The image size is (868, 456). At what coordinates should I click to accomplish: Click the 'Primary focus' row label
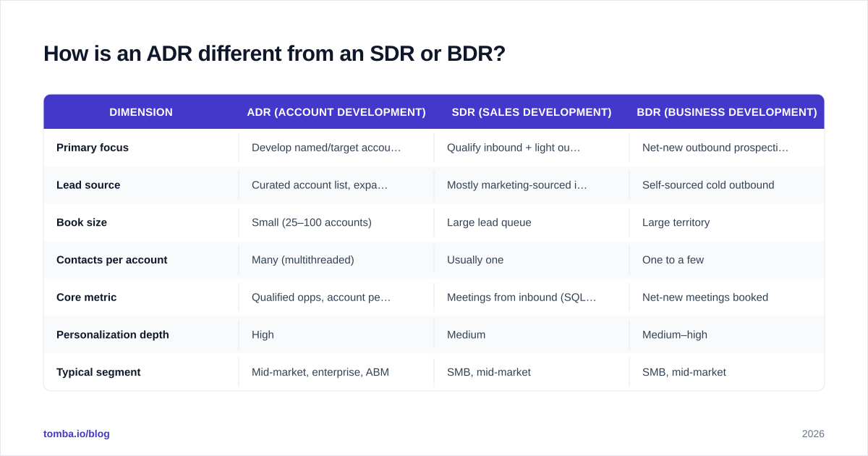point(93,148)
